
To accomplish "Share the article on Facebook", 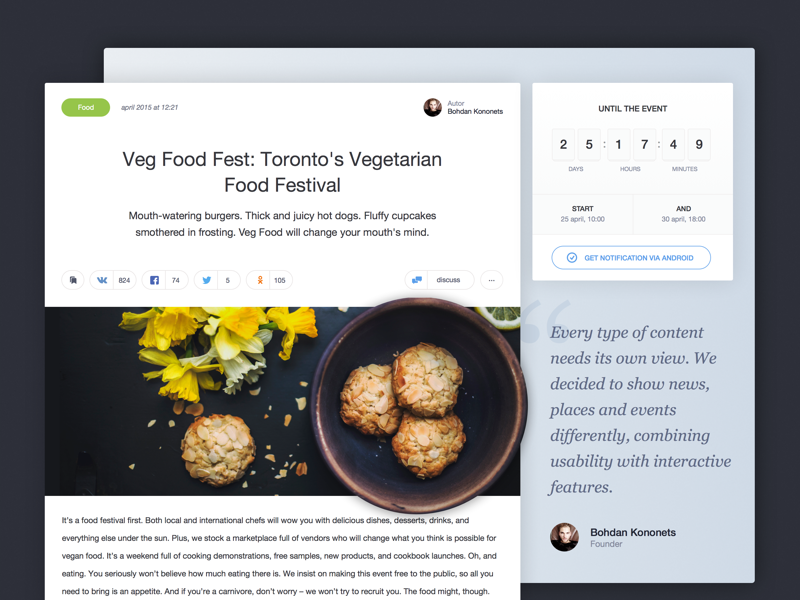I will click(154, 280).
